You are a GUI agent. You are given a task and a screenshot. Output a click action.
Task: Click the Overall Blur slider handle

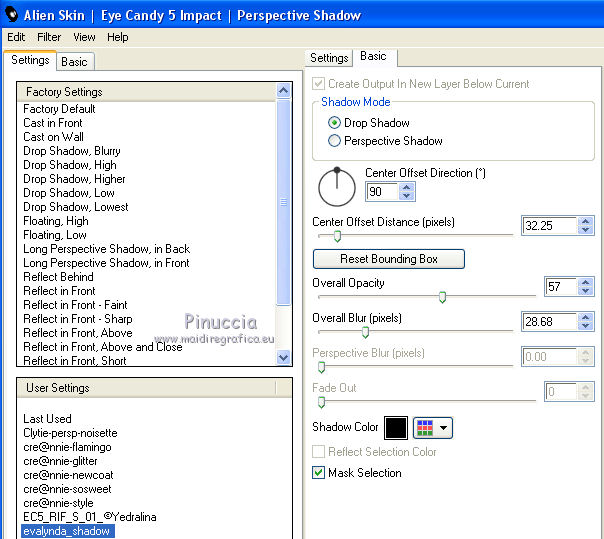(365, 332)
